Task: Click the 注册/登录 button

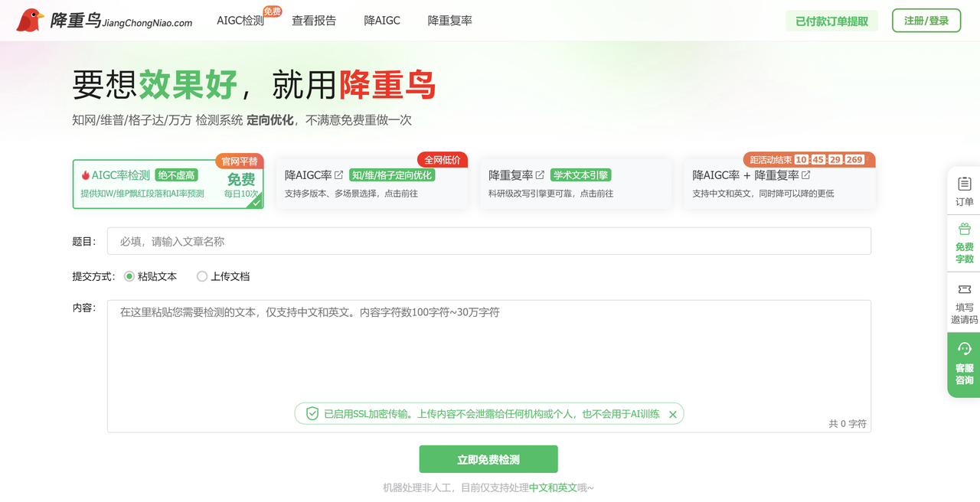Action: 926,21
